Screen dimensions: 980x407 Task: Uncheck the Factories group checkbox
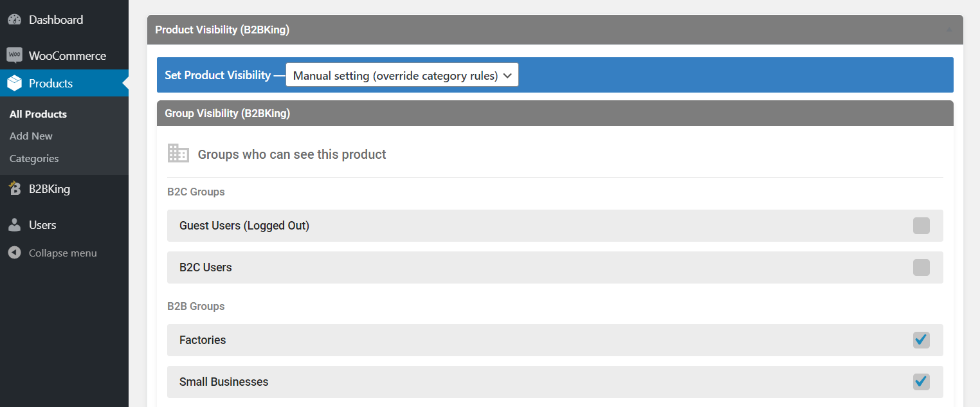coord(921,340)
